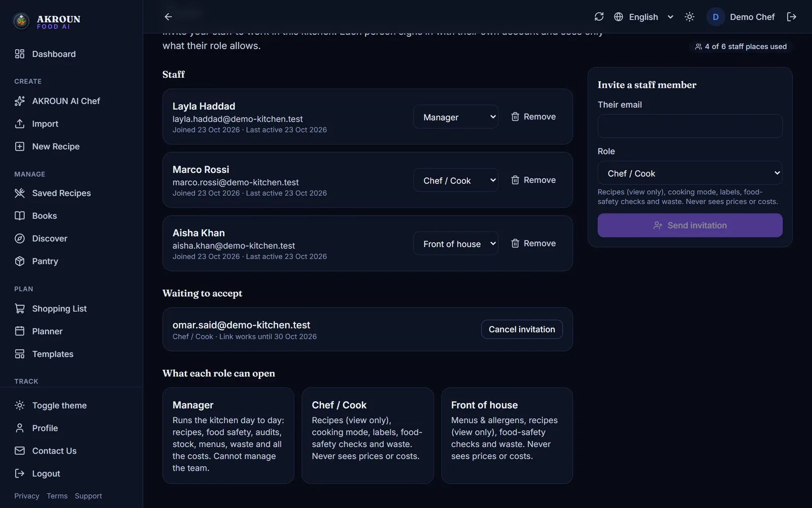Click the Their email input field
Image resolution: width=812 pixels, height=508 pixels.
pyautogui.click(x=690, y=126)
